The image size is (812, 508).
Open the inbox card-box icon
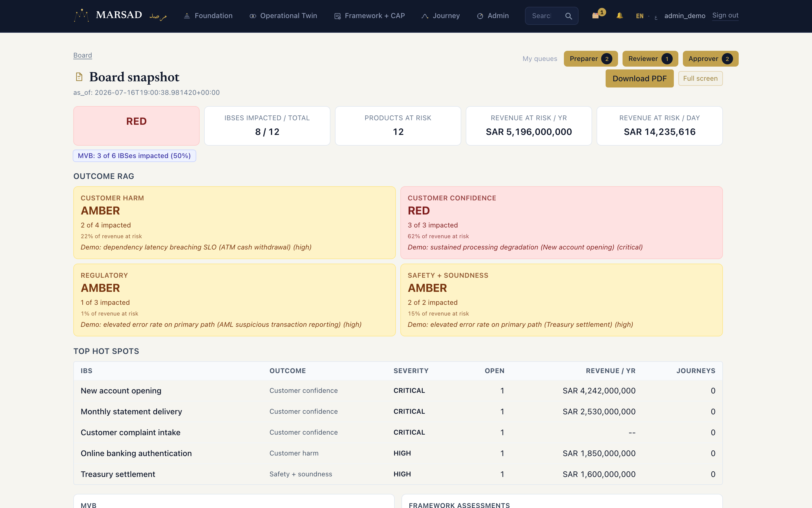tap(595, 16)
